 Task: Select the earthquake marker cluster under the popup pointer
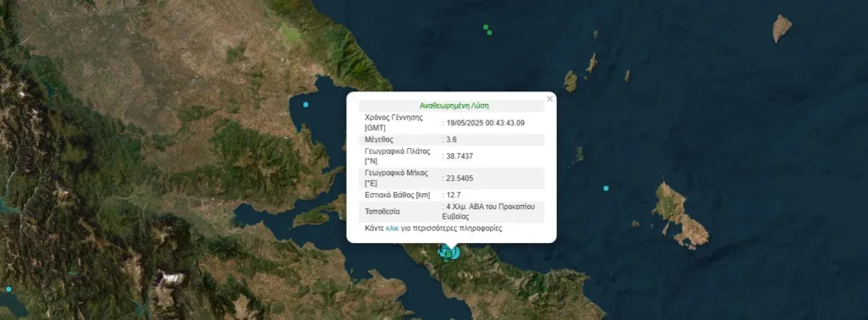pos(449,253)
